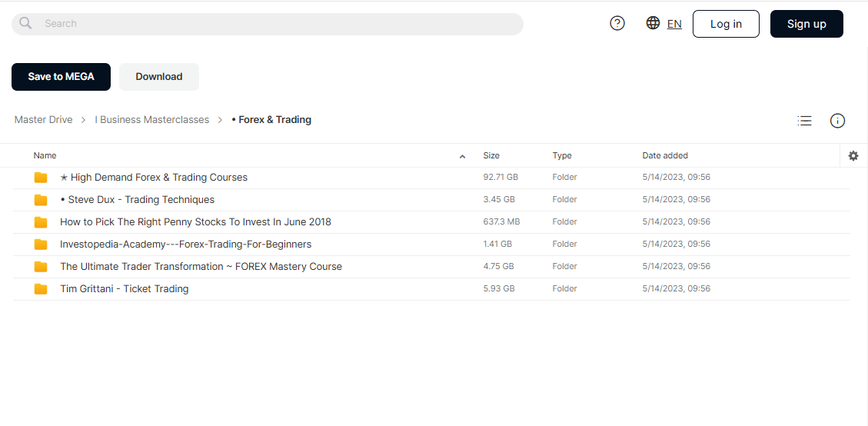The image size is (868, 426).
Task: Click Save to MEGA button
Action: coord(61,76)
